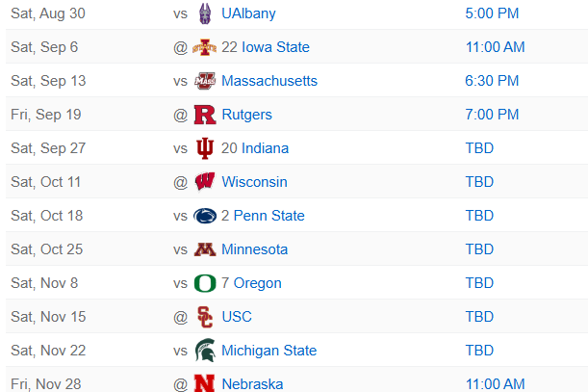Click the Indiana Hoosiers logo
This screenshot has height=392, width=588.
coord(205,148)
